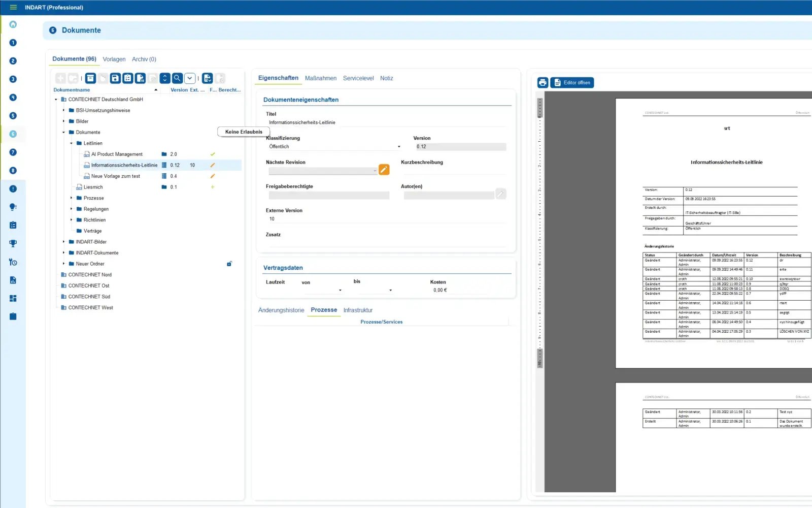Switch to the Maßnahmen tab
812x508 pixels.
(320, 78)
